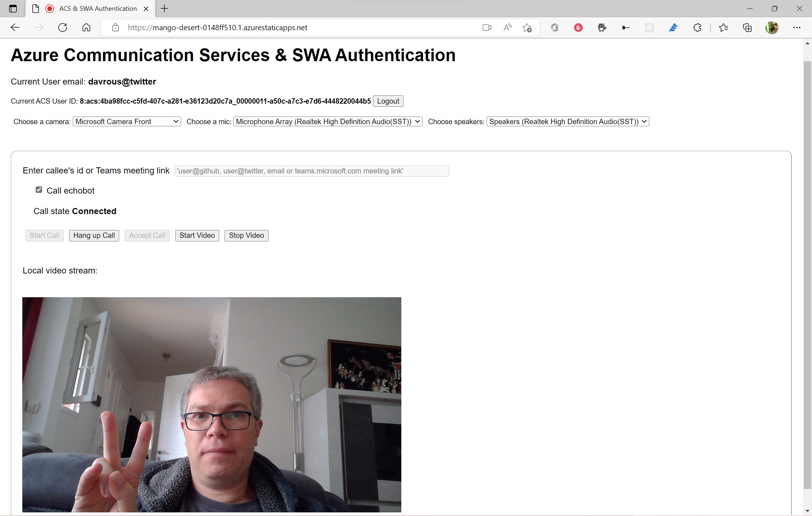The width and height of the screenshot is (812, 516).
Task: View site information via the lock icon
Action: pyautogui.click(x=116, y=28)
